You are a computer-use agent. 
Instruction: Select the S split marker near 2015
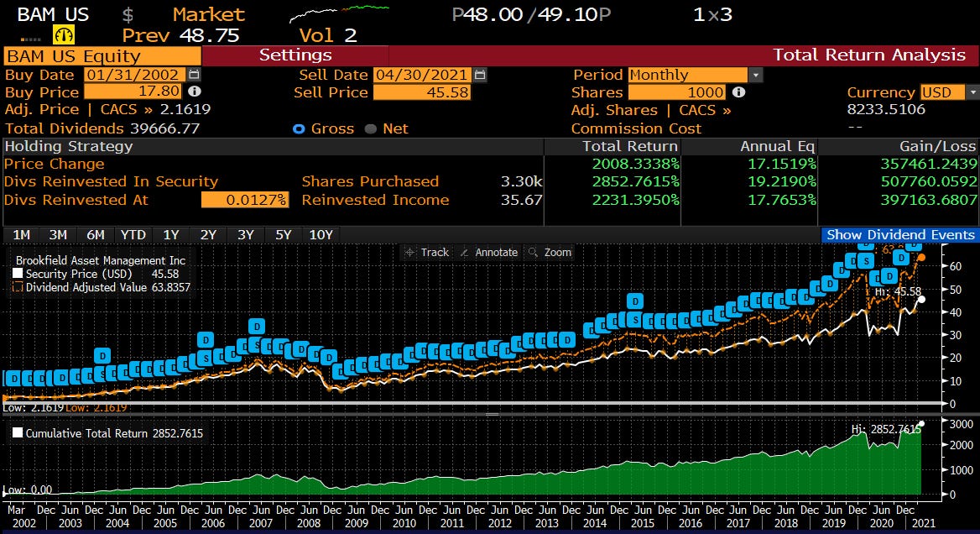636,320
